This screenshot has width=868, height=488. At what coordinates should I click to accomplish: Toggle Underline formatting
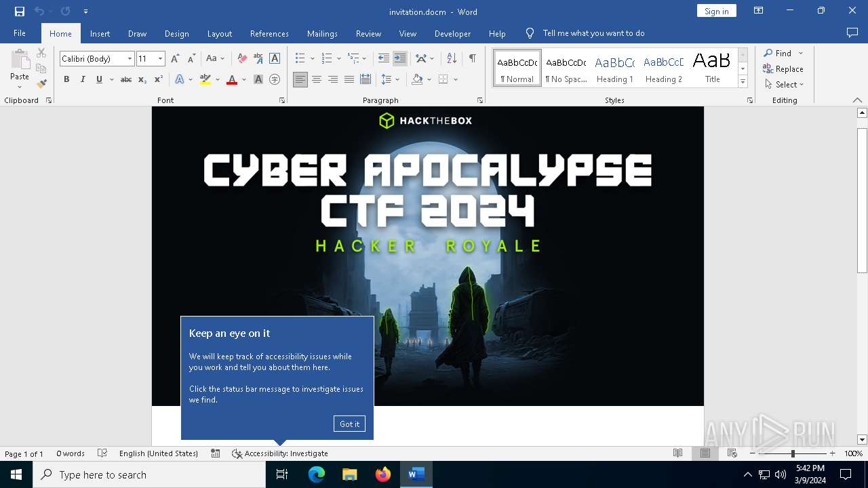coord(99,80)
